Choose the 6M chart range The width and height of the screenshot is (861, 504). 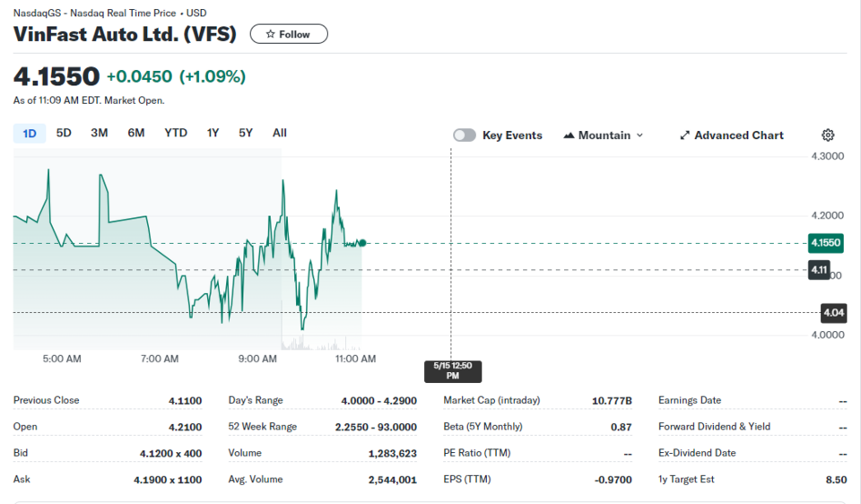(136, 133)
